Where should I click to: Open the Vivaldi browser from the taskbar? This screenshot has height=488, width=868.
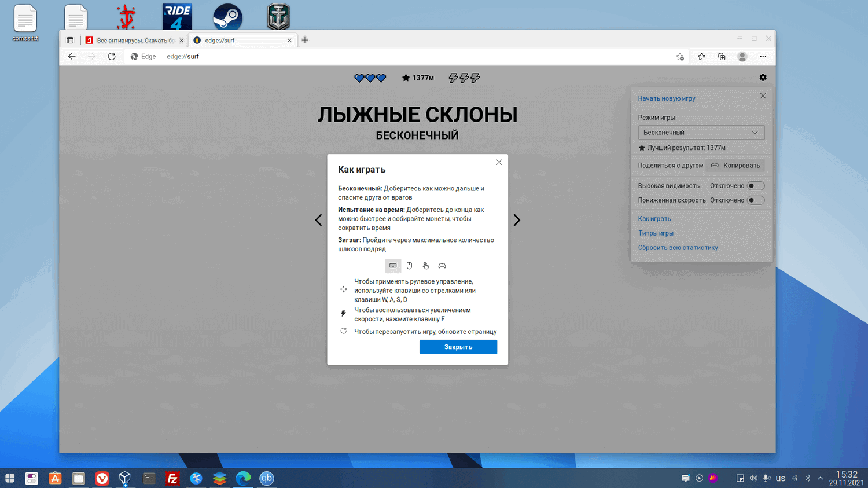pyautogui.click(x=102, y=478)
